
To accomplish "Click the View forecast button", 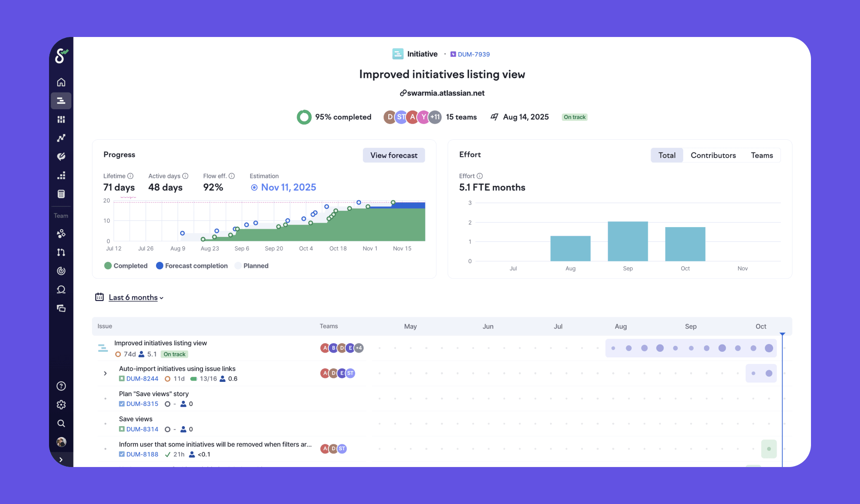I will tap(393, 155).
